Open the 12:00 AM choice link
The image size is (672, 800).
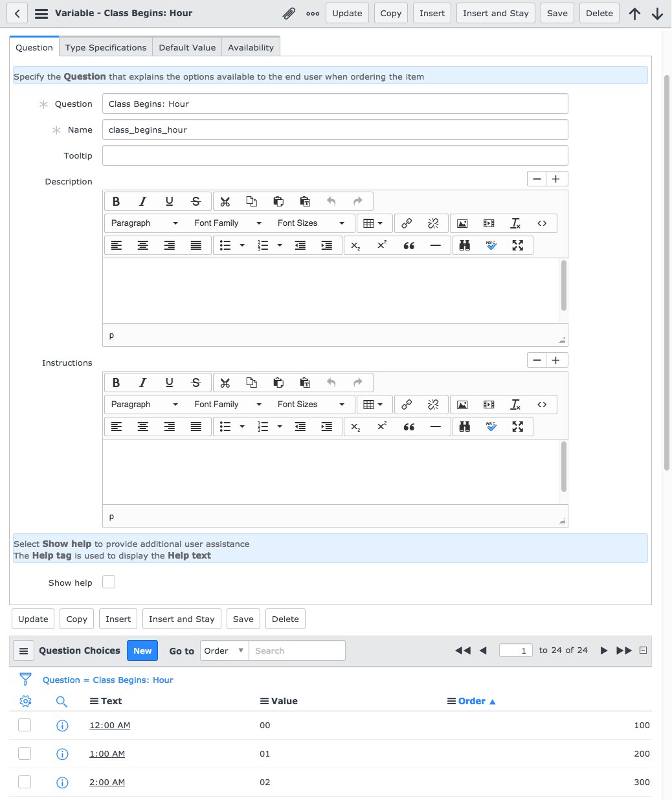click(x=109, y=725)
